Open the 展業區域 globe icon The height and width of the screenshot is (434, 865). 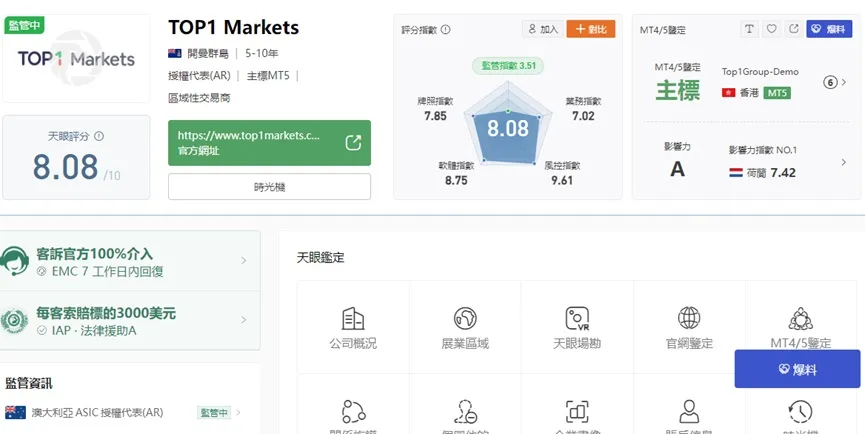(x=465, y=318)
